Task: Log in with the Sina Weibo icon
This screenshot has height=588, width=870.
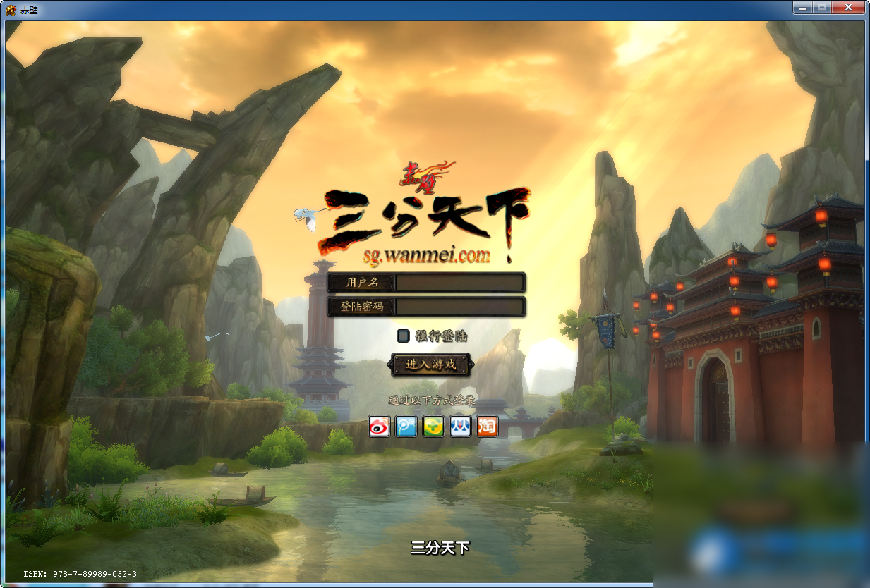Action: (x=379, y=426)
